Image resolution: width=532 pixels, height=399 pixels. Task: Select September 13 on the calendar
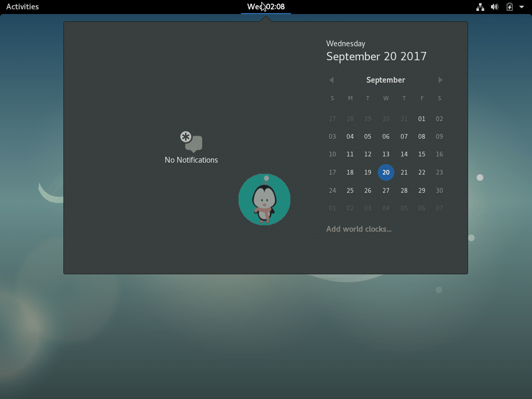point(386,154)
